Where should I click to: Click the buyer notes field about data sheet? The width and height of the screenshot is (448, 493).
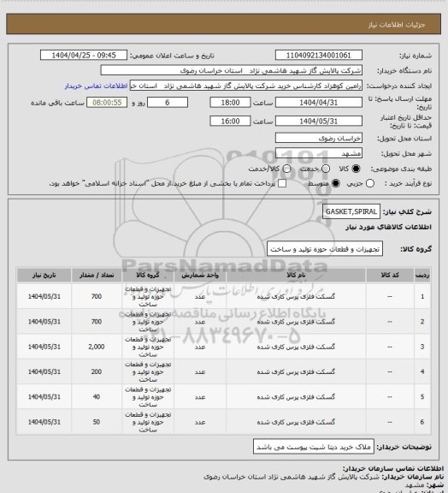click(x=314, y=447)
